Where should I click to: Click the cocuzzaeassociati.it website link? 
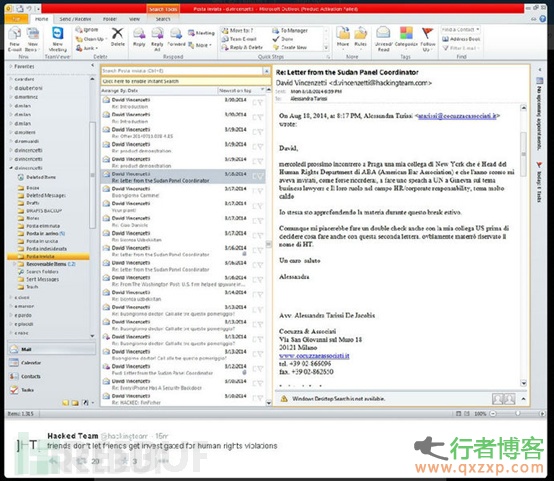(x=314, y=356)
